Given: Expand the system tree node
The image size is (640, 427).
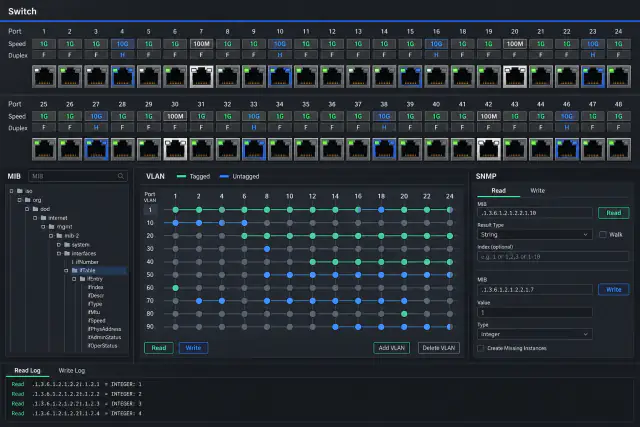Looking at the screenshot, I should [x=59, y=245].
